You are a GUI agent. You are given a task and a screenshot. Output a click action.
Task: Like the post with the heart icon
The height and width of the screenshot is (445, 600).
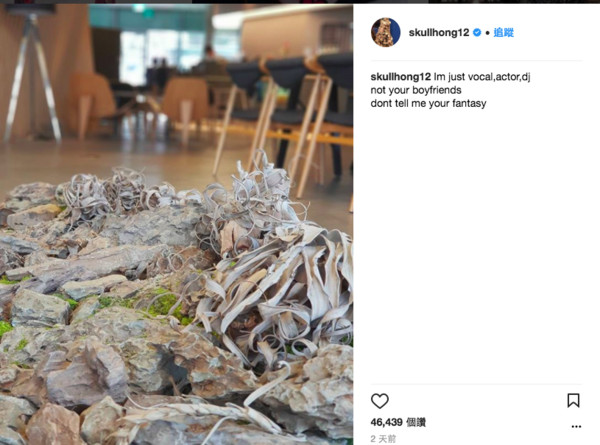(380, 401)
